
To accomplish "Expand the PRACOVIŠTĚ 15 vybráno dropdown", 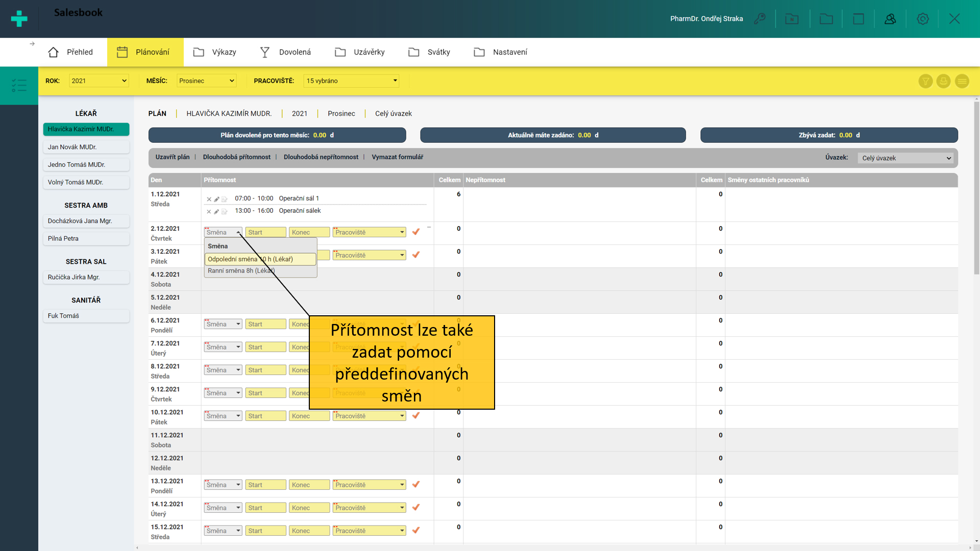I will [351, 81].
